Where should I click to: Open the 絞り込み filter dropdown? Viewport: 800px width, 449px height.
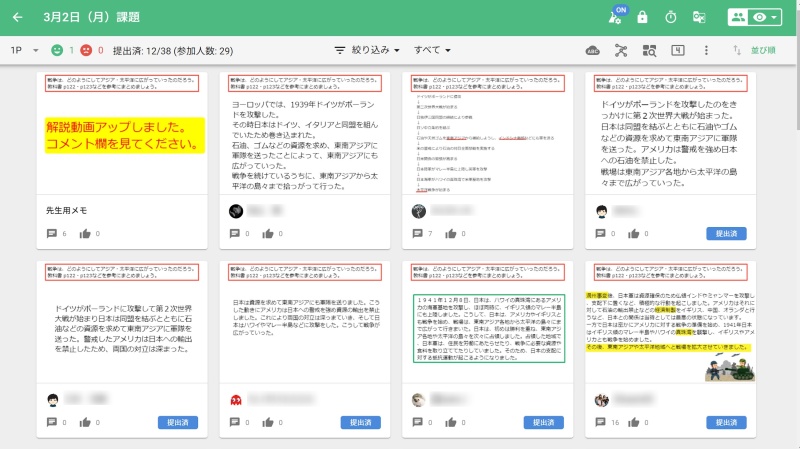pos(369,50)
